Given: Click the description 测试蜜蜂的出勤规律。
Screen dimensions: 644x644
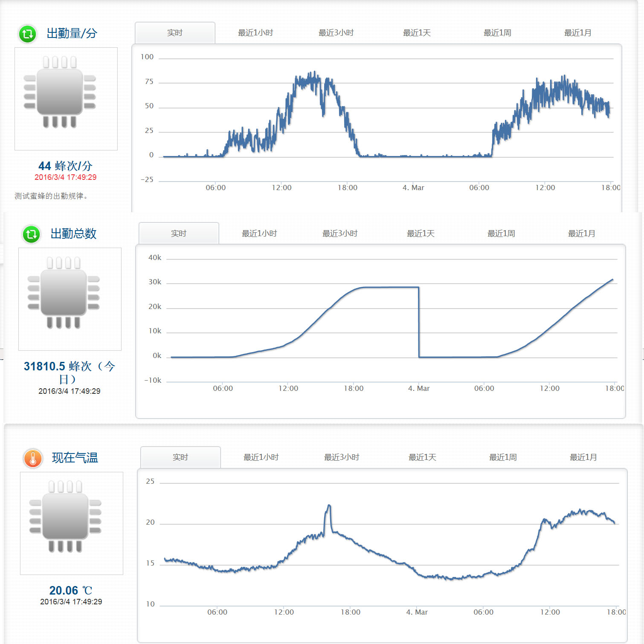Looking at the screenshot, I should 52,196.
